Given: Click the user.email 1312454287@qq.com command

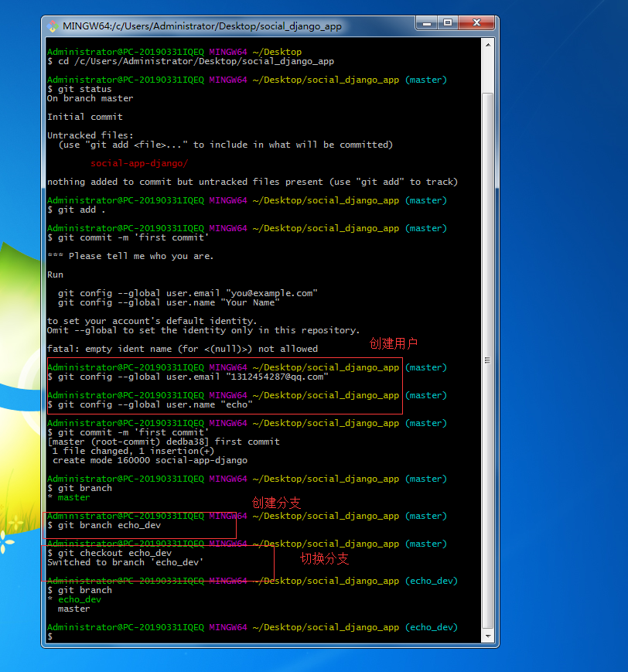Looking at the screenshot, I should (x=188, y=377).
